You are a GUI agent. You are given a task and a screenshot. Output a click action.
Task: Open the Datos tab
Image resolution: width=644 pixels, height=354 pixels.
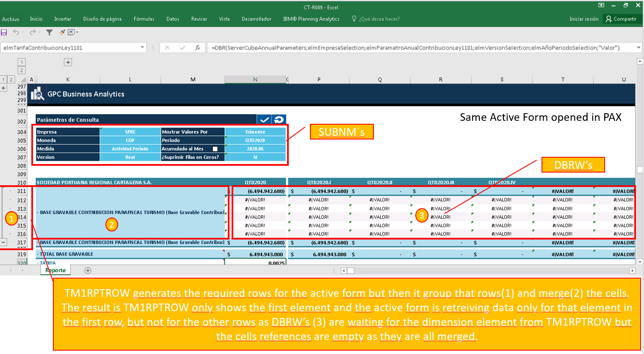pos(173,19)
